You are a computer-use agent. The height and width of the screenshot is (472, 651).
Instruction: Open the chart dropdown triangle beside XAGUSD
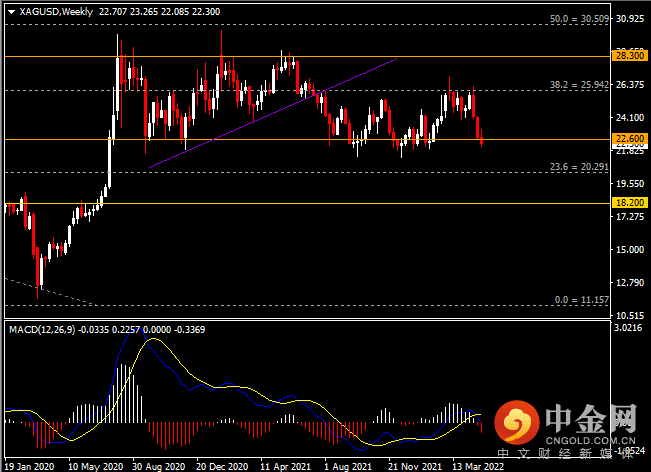click(x=11, y=12)
